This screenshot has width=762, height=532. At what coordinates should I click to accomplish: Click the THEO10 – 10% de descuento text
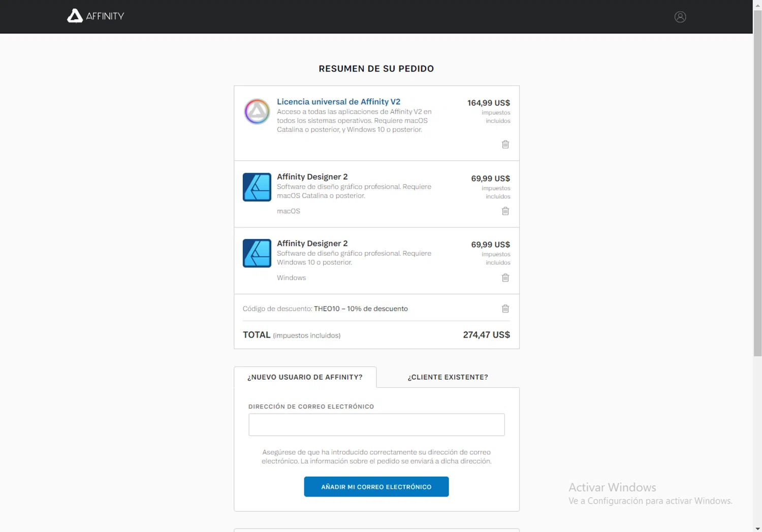click(361, 309)
